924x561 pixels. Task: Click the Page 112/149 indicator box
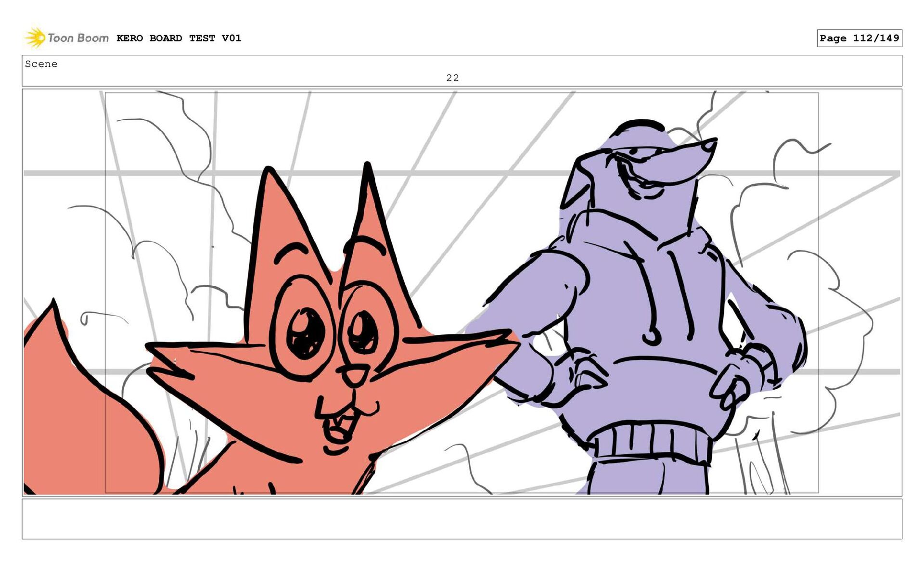pyautogui.click(x=859, y=38)
